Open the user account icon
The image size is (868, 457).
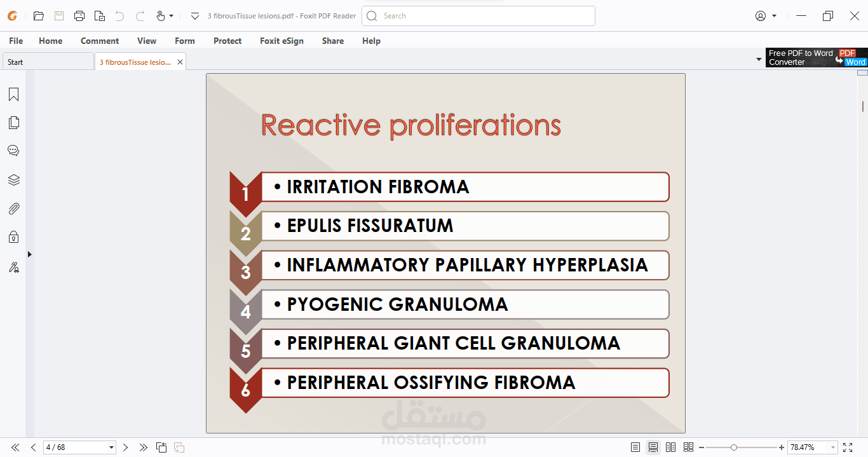761,16
